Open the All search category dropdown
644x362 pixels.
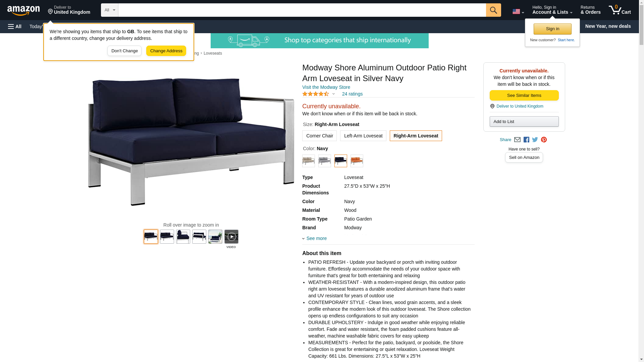[x=109, y=10]
